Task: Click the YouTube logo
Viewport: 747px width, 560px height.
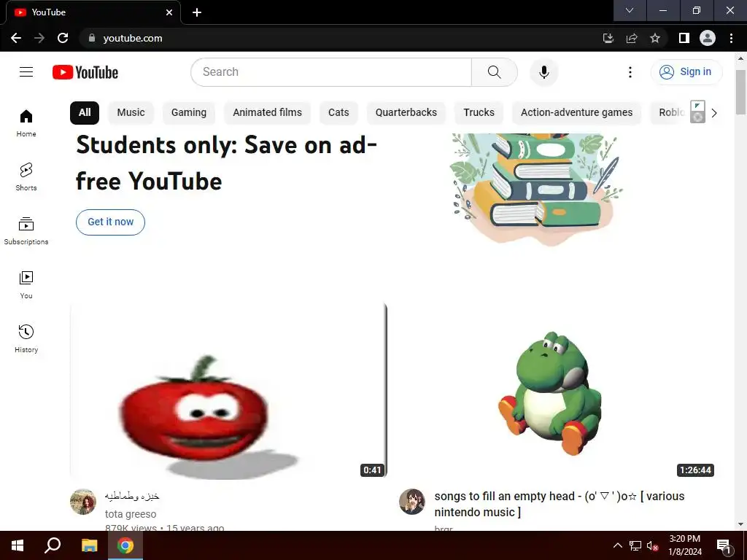Action: (85, 72)
